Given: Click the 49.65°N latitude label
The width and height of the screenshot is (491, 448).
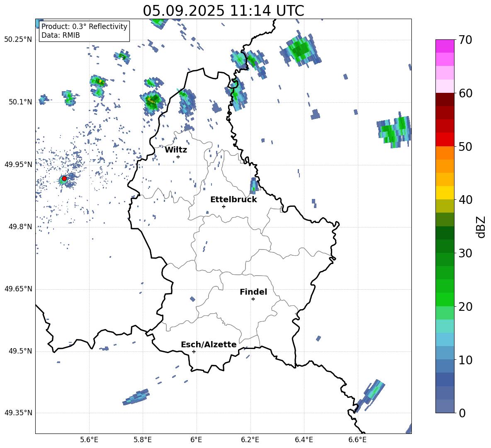Looking at the screenshot, I should coord(18,289).
